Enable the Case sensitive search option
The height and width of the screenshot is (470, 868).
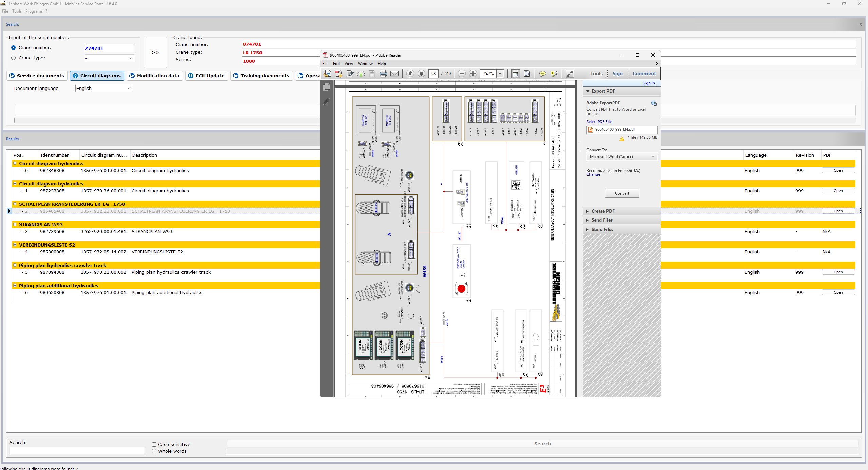point(154,444)
